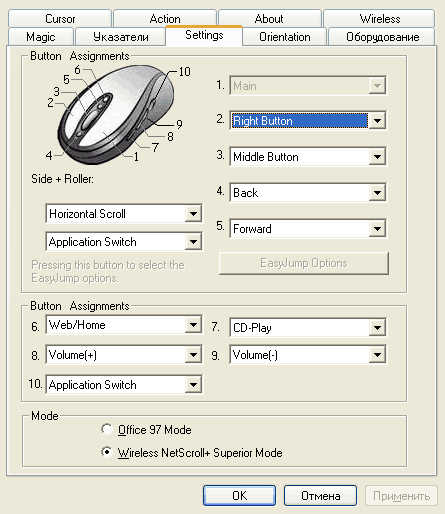This screenshot has width=445, height=514.
Task: Click the Отмена cancel button
Action: [x=320, y=496]
